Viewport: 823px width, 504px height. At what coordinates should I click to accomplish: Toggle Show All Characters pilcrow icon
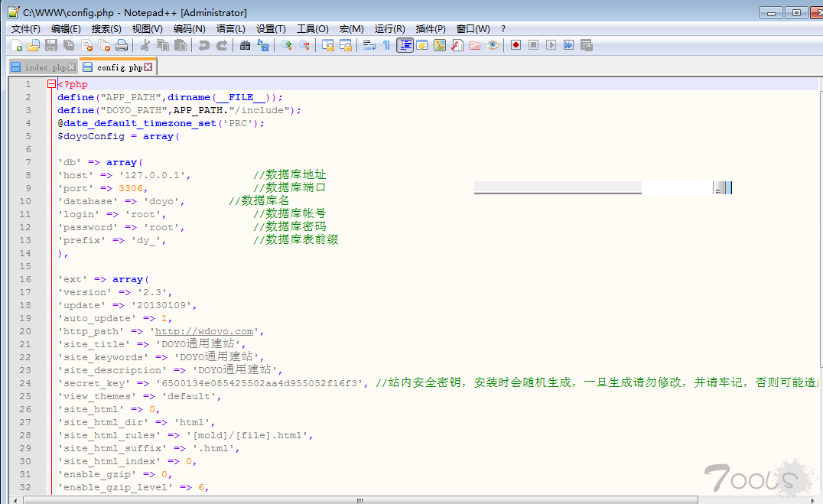(387, 46)
